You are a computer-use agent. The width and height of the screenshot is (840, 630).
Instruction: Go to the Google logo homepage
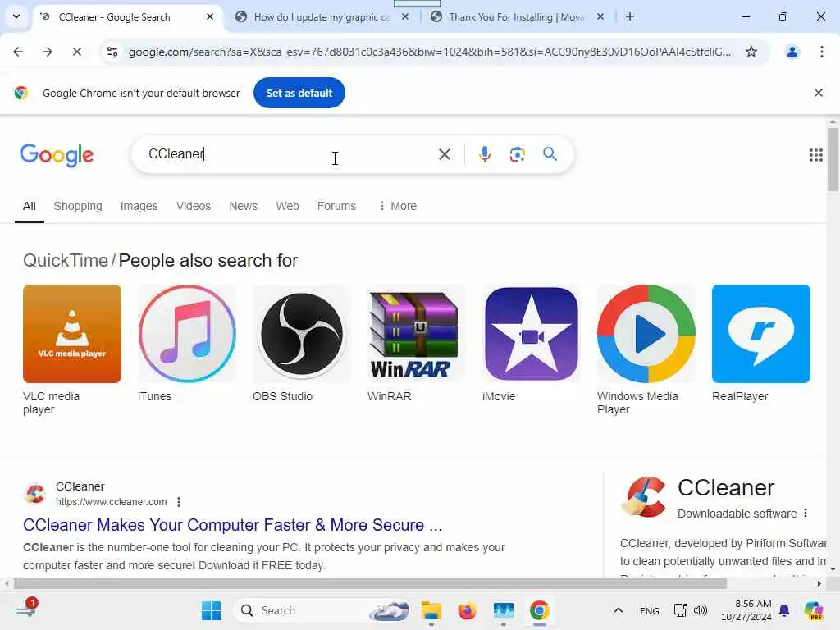coord(57,155)
